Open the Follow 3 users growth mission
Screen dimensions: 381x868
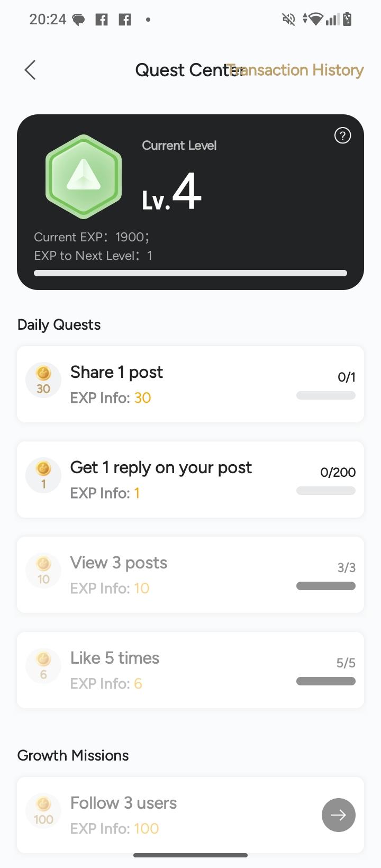point(338,815)
